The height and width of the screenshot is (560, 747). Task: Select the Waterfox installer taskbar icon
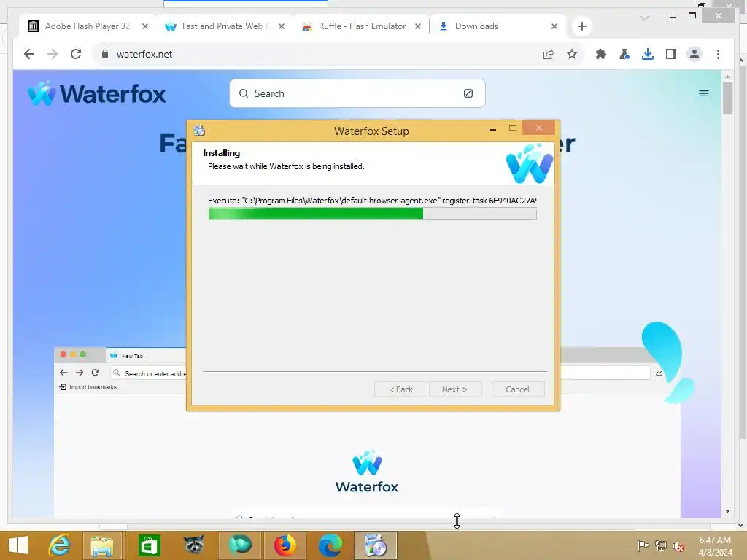pyautogui.click(x=376, y=545)
